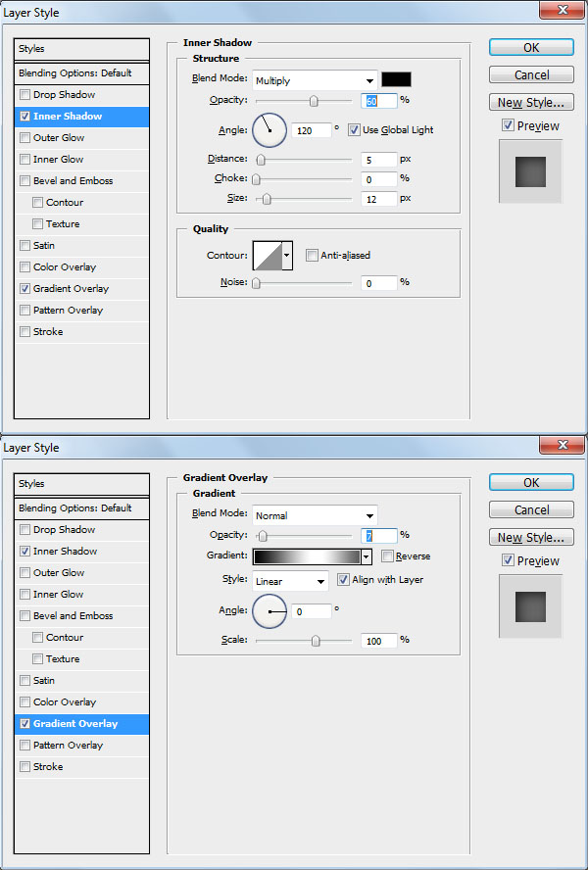
Task: Click OK in Inner Shadow dialog
Action: tap(531, 48)
